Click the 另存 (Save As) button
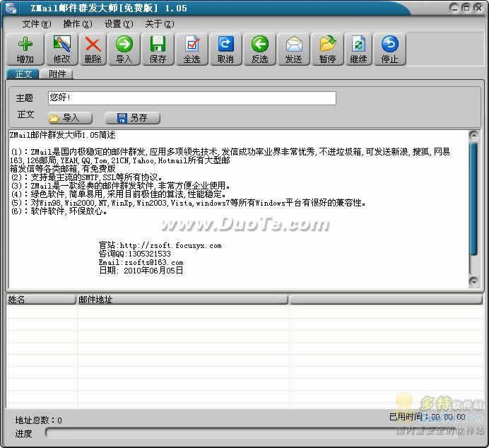 point(132,118)
